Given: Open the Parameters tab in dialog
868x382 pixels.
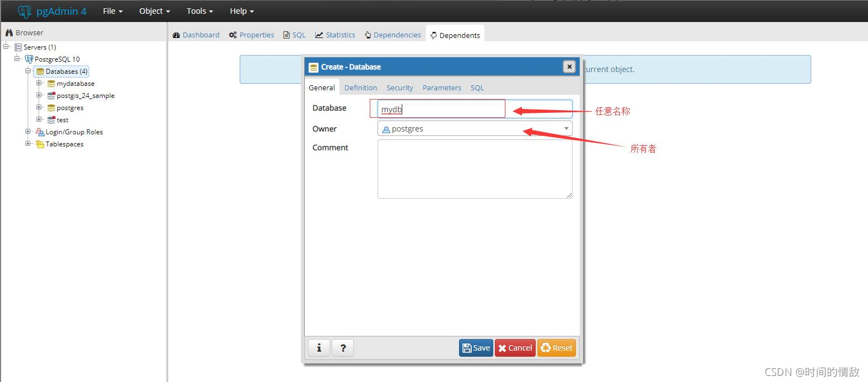Looking at the screenshot, I should point(442,88).
